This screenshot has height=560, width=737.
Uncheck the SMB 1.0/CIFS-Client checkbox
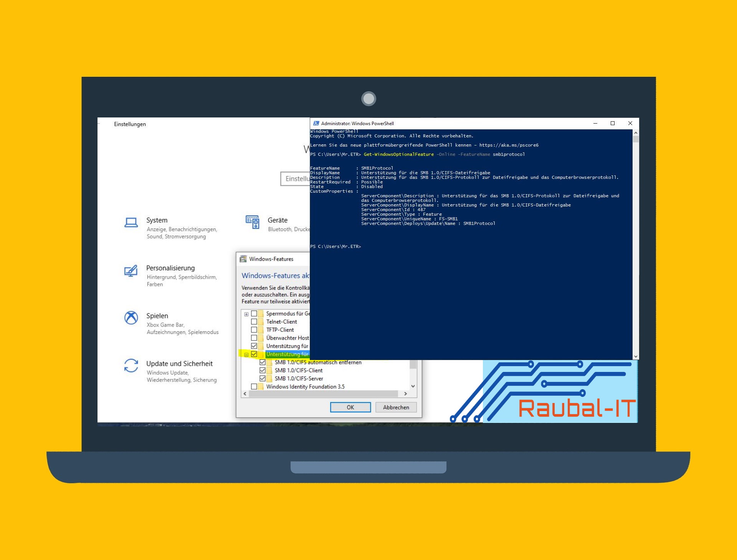coord(263,370)
